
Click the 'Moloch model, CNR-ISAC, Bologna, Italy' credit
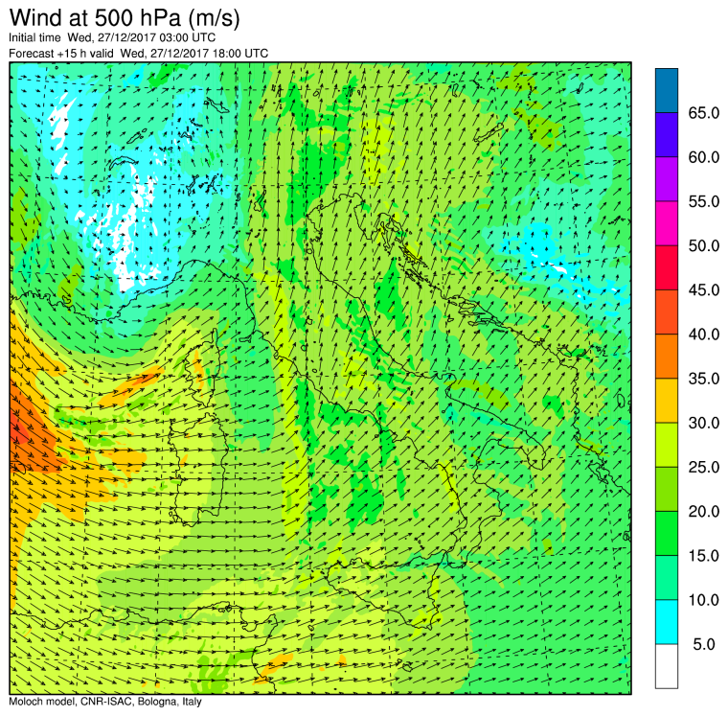[105, 702]
